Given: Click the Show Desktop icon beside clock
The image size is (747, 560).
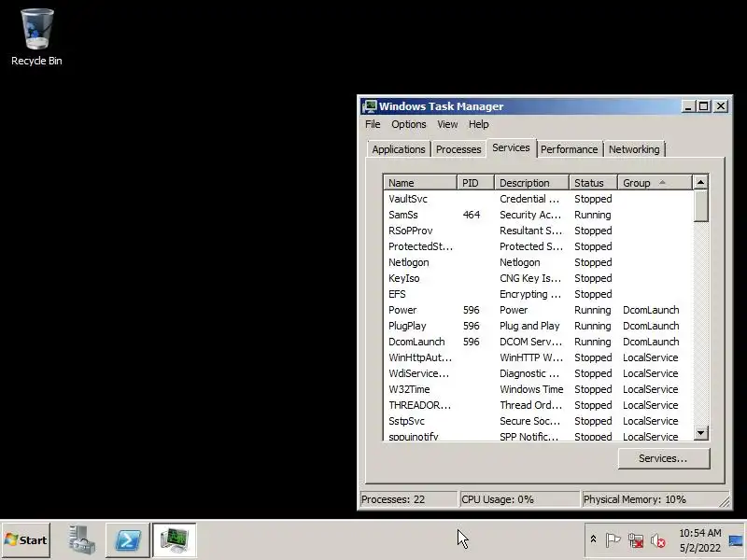Looking at the screenshot, I should (736, 540).
